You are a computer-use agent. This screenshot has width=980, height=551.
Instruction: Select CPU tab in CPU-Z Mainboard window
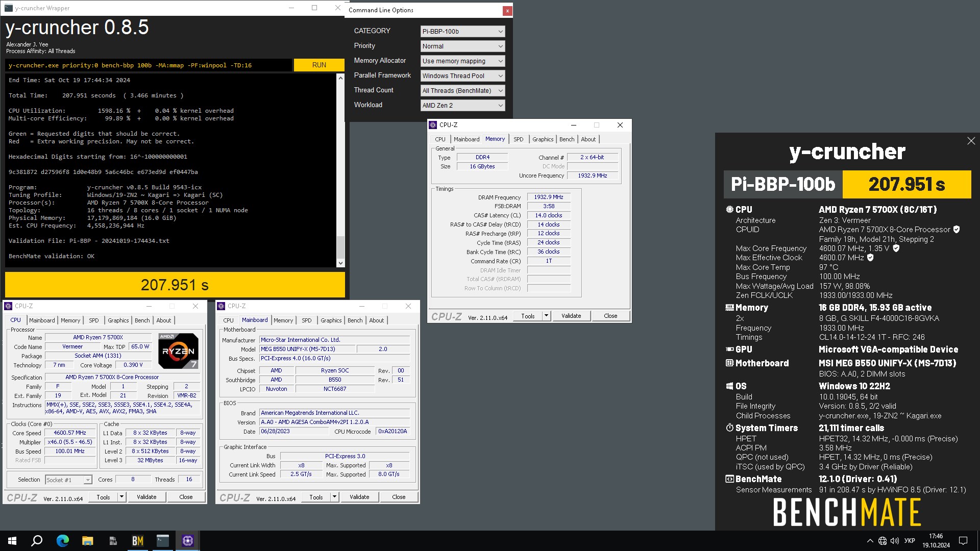point(228,320)
